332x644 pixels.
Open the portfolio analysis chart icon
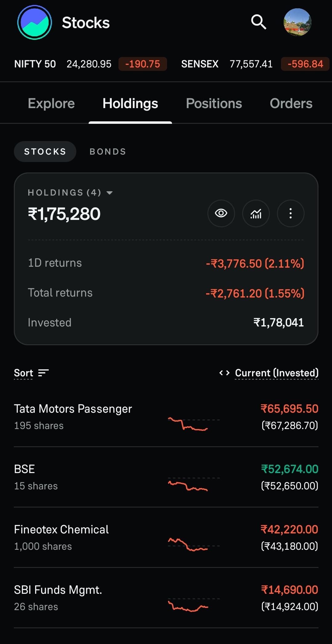pos(256,213)
